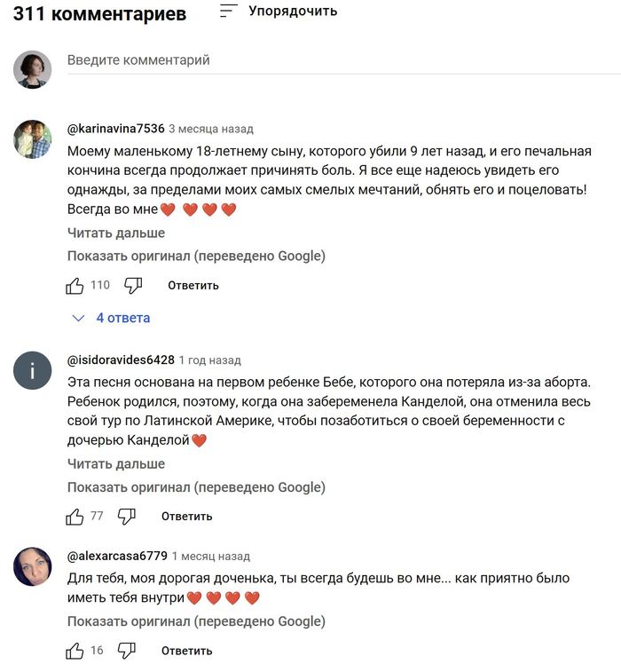
Task: Reply to @karinavina7536's comment
Action: [x=193, y=285]
